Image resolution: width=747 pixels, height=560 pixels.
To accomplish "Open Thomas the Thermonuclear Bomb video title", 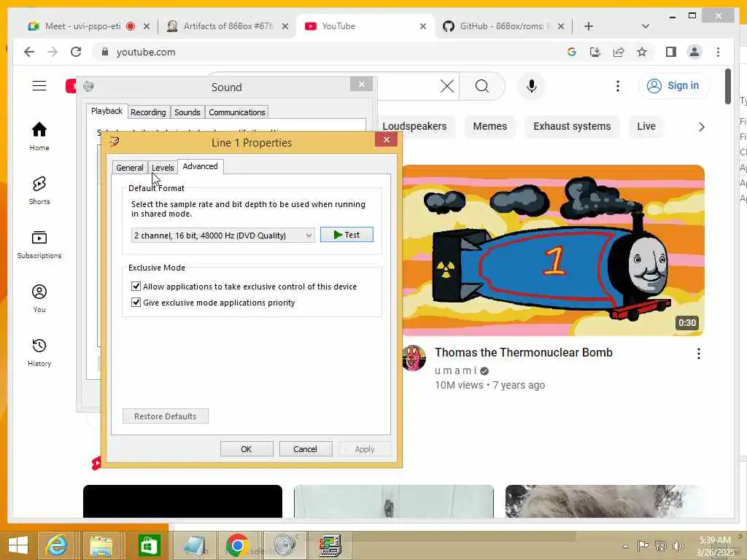I will (x=524, y=352).
